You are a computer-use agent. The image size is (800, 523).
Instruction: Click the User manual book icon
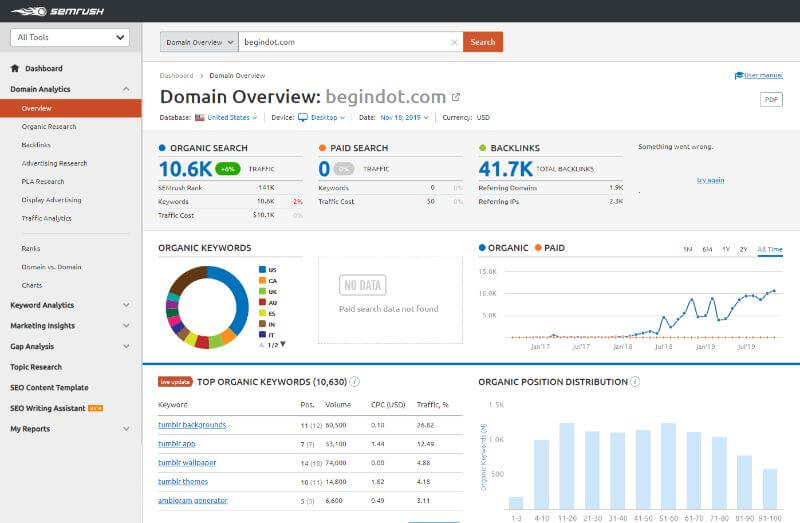pyautogui.click(x=738, y=75)
